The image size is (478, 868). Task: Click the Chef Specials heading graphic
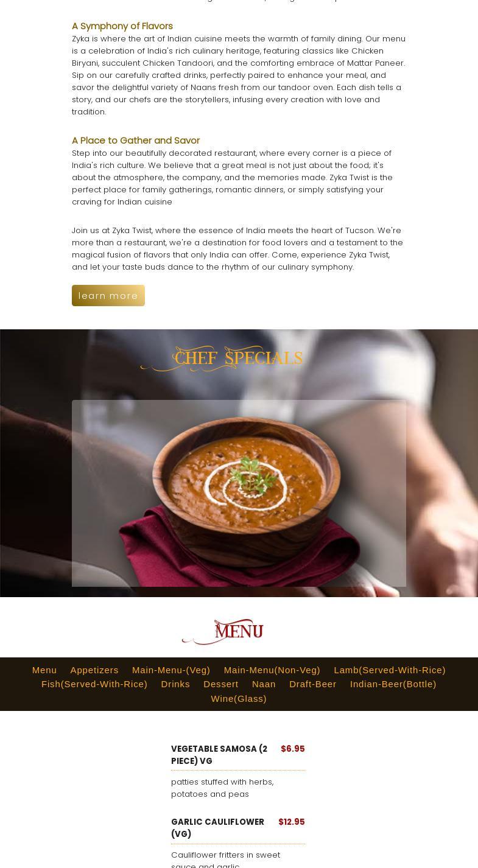pos(222,359)
